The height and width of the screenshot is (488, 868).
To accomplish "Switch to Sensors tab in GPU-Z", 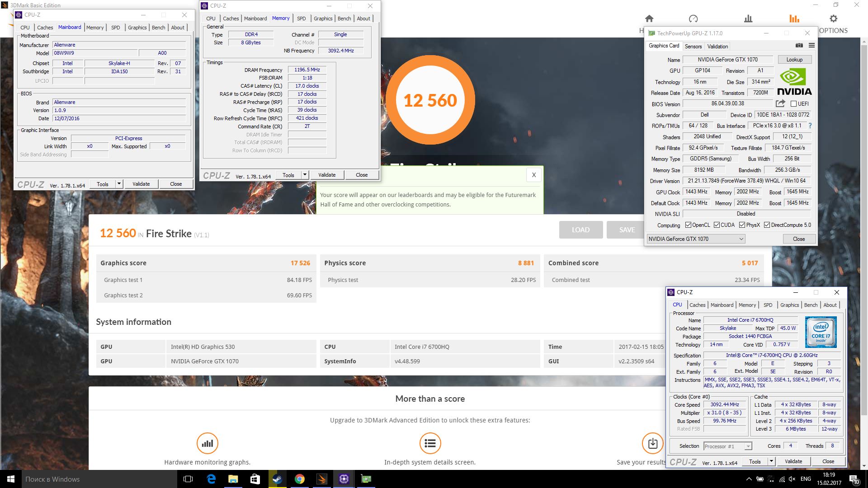I will point(693,46).
